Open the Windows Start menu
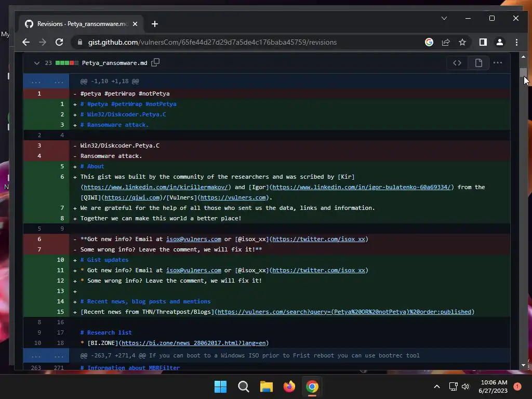The width and height of the screenshot is (532, 399). coord(220,387)
